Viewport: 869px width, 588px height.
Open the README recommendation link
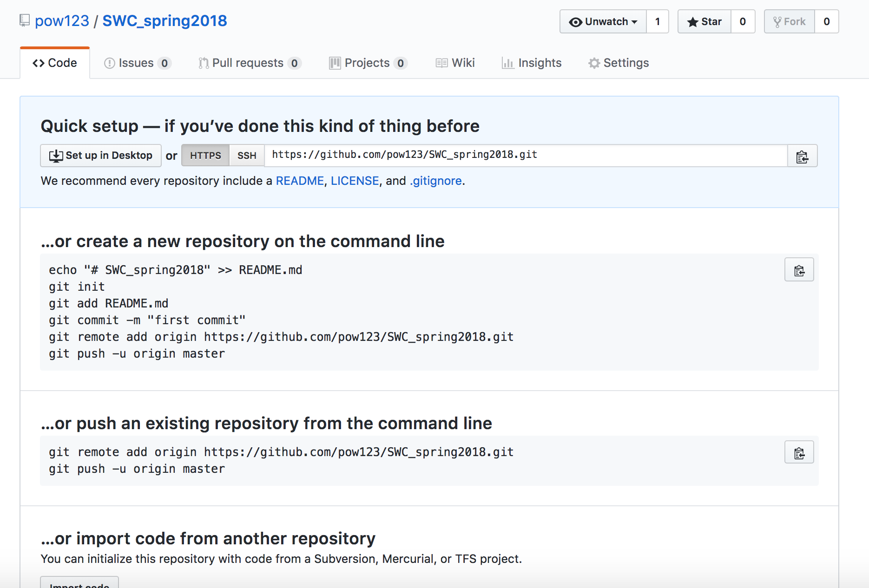pos(300,181)
